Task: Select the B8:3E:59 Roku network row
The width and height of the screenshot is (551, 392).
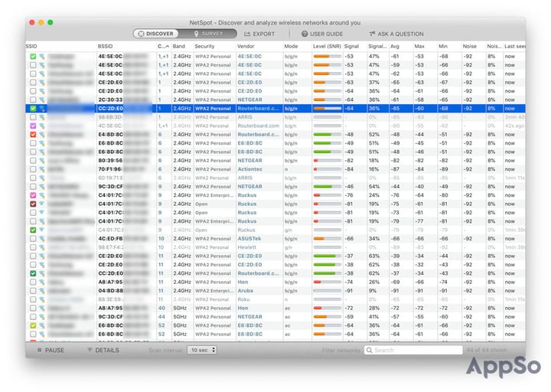Action: point(275,299)
